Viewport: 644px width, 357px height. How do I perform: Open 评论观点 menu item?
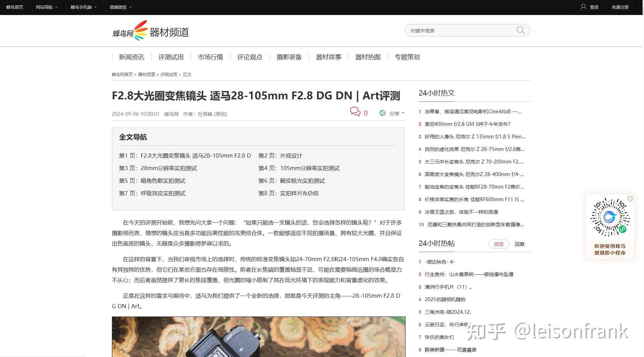(250, 57)
